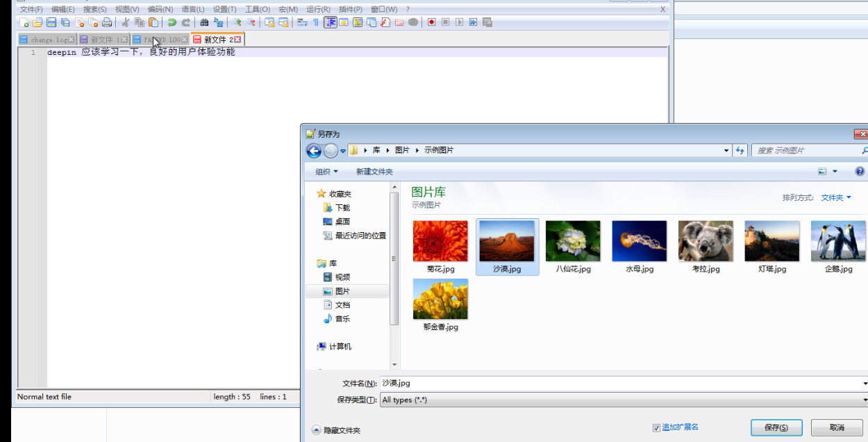868x442 pixels.
Task: Toggle synchronized horizontal scrolling icon
Action: (283, 22)
